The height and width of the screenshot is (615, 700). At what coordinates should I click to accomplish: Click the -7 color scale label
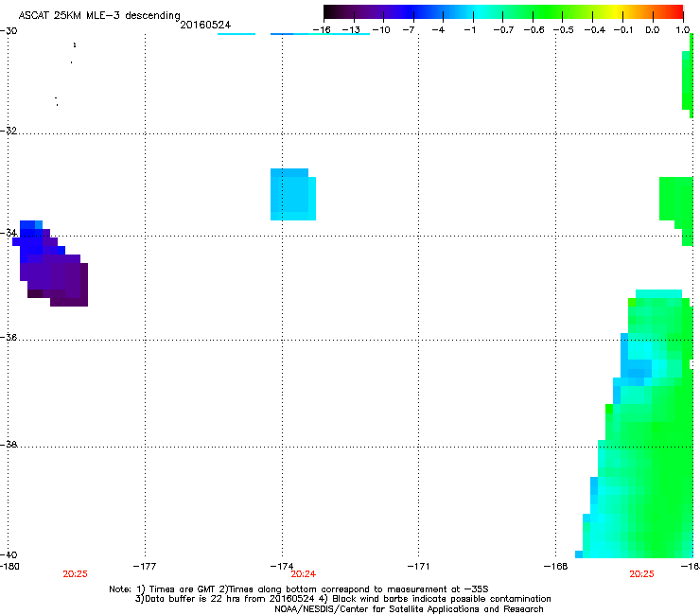[x=409, y=30]
